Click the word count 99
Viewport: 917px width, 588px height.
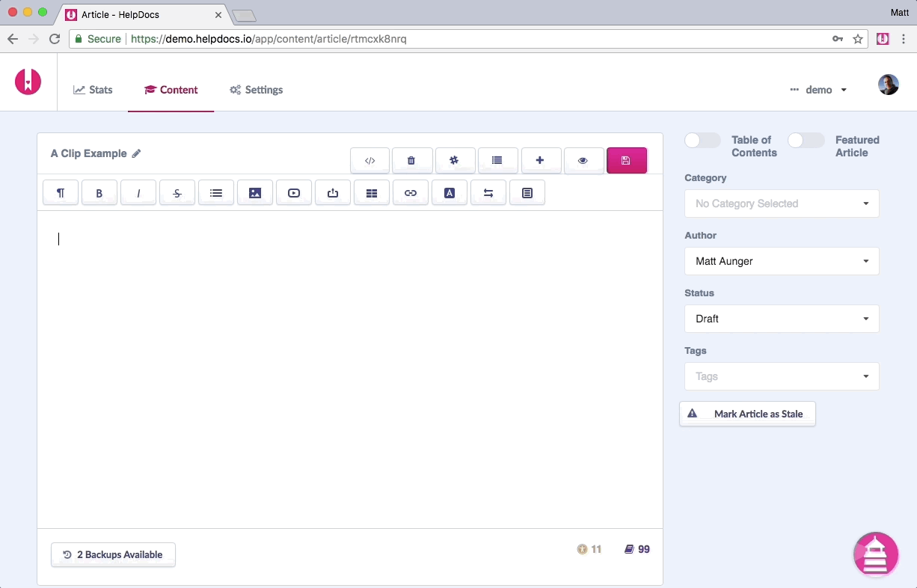(x=637, y=549)
